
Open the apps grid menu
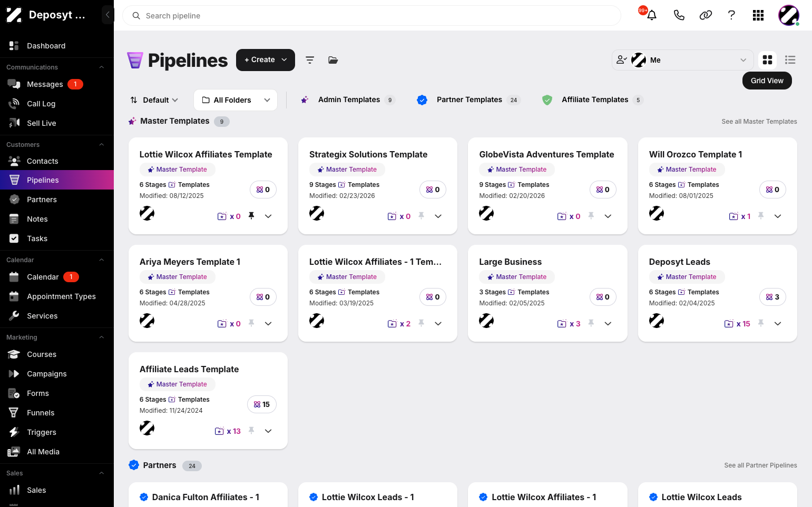point(758,15)
